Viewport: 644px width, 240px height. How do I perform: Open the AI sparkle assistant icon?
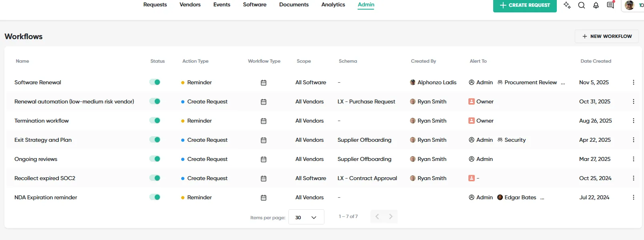[567, 5]
